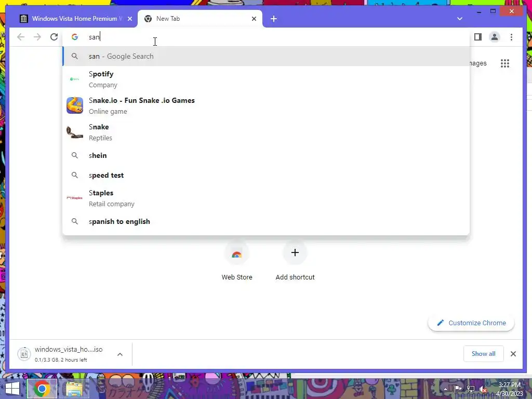Image resolution: width=532 pixels, height=399 pixels.
Task: Click Show all downloads
Action: tap(483, 354)
